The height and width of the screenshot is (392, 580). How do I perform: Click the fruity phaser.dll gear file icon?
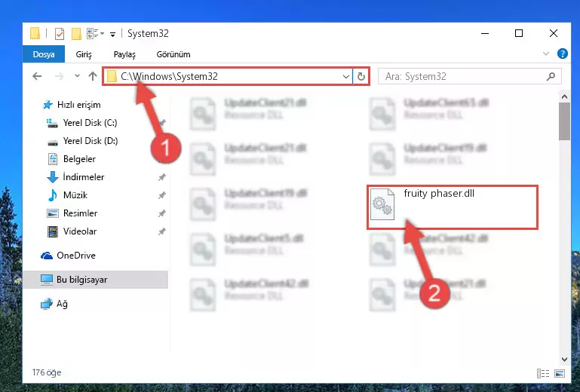382,204
